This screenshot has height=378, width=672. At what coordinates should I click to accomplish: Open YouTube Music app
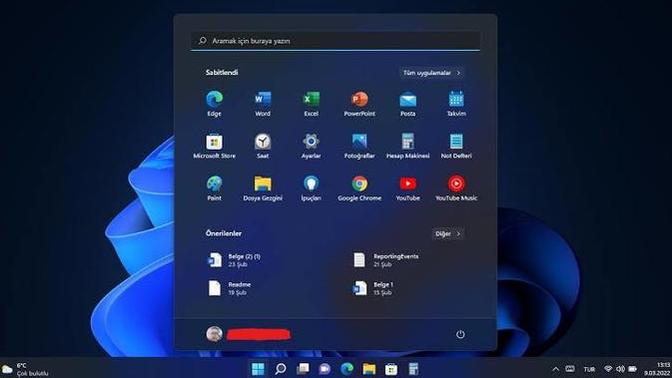(456, 188)
